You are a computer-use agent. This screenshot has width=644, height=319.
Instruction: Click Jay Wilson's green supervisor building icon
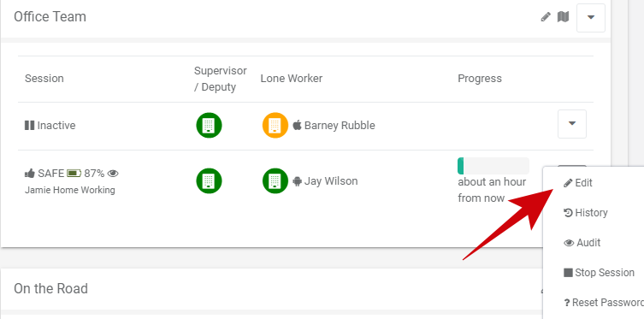coord(209,181)
